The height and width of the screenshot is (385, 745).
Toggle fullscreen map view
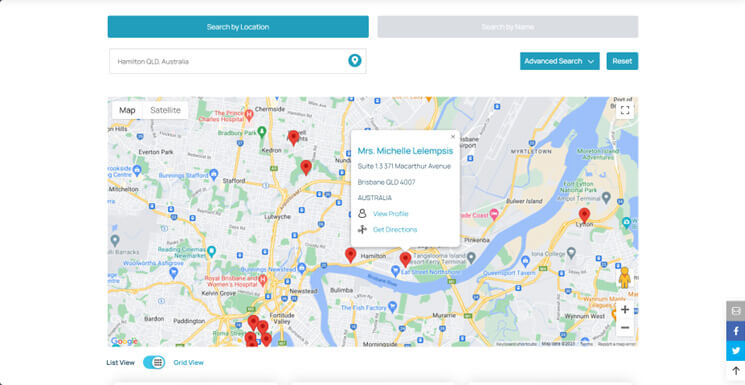(x=625, y=110)
